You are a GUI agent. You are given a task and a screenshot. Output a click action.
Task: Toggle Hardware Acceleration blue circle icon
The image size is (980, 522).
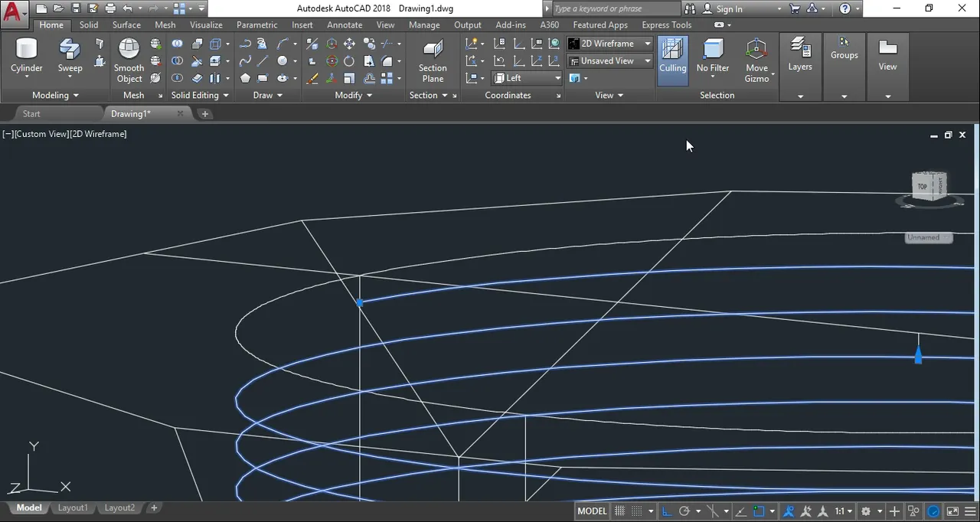tap(933, 511)
